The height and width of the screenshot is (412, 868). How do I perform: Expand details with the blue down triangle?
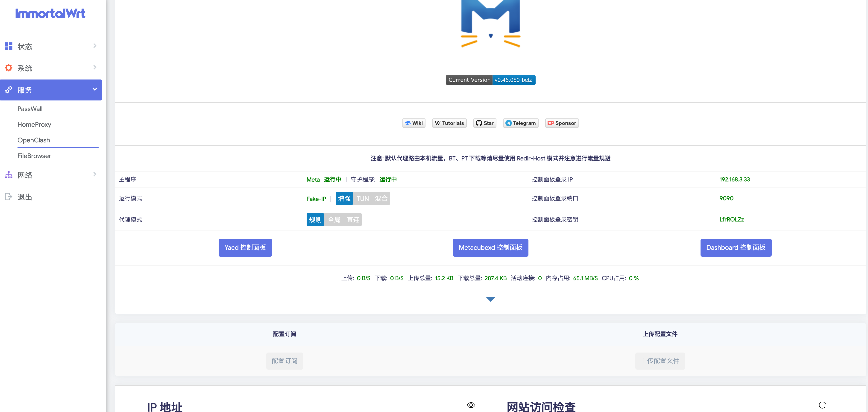pos(491,299)
